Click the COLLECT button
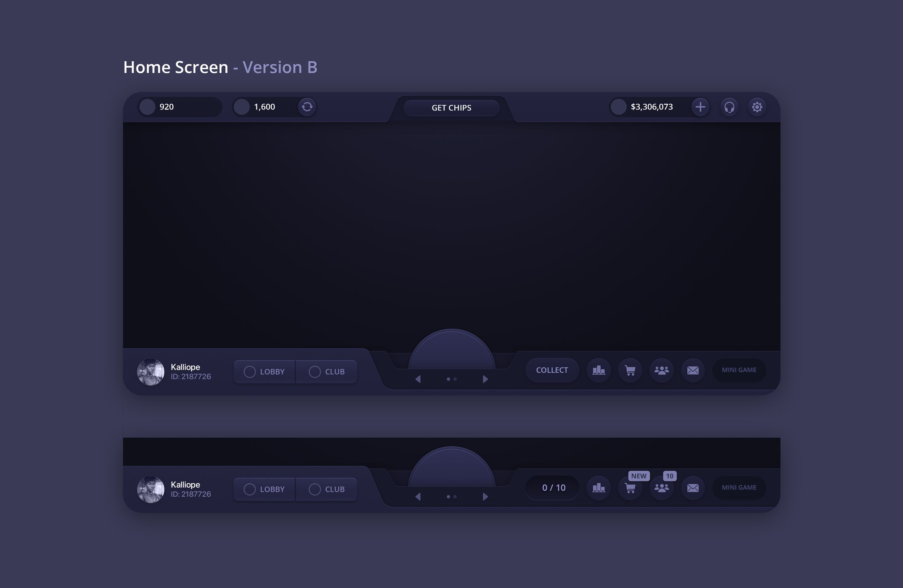The image size is (903, 588). [552, 369]
